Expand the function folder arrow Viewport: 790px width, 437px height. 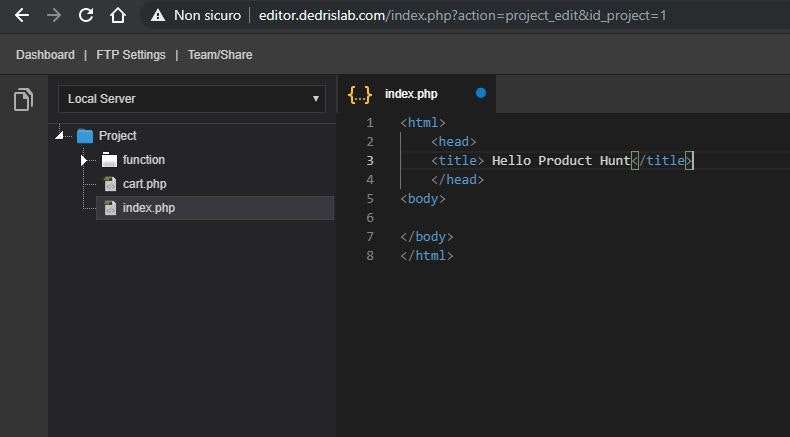pos(84,160)
